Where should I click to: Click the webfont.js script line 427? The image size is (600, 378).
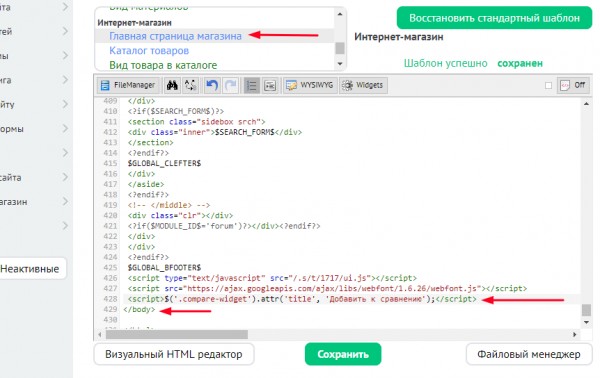[x=327, y=288]
